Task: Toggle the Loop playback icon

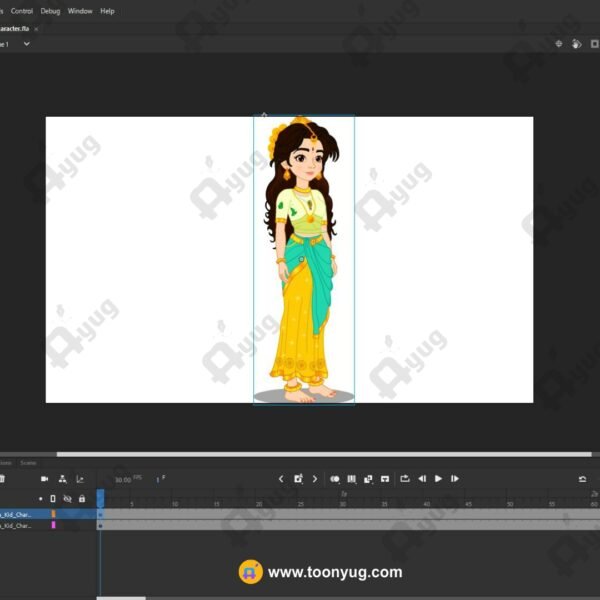Action: pyautogui.click(x=405, y=479)
